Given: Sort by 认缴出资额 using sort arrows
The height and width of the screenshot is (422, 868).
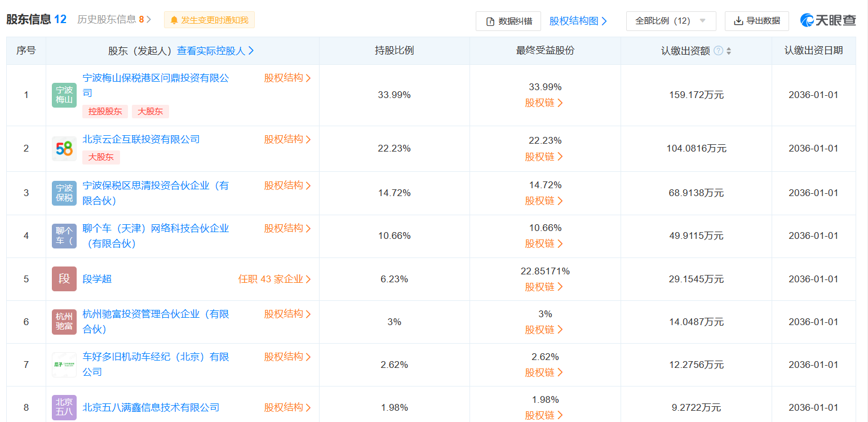Looking at the screenshot, I should coord(729,51).
